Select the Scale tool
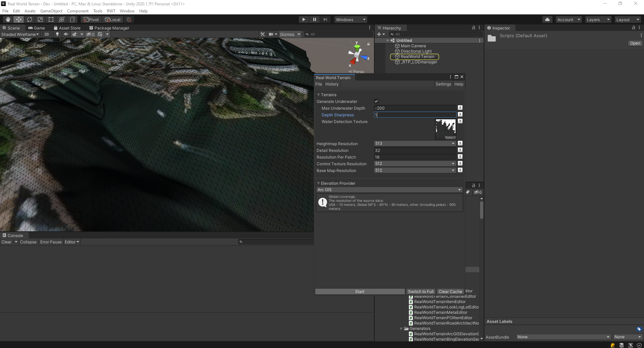644x348 pixels. [x=40, y=19]
